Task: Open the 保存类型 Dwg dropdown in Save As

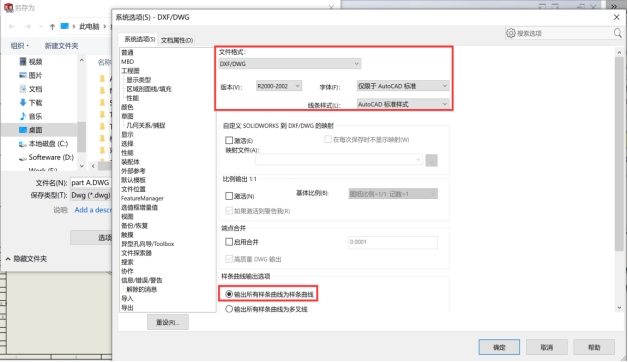Action: pyautogui.click(x=91, y=195)
